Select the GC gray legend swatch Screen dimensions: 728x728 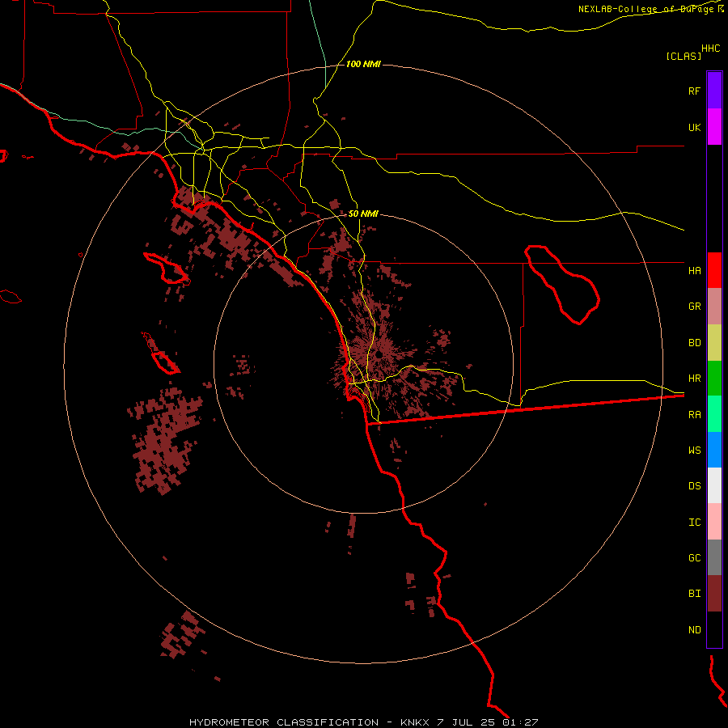(x=714, y=557)
